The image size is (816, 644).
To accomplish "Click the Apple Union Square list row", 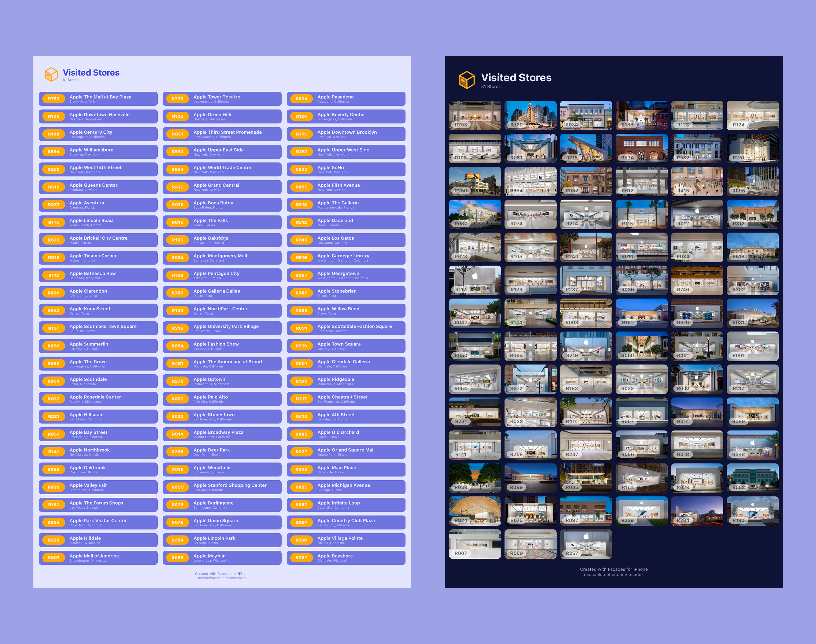I will (222, 522).
